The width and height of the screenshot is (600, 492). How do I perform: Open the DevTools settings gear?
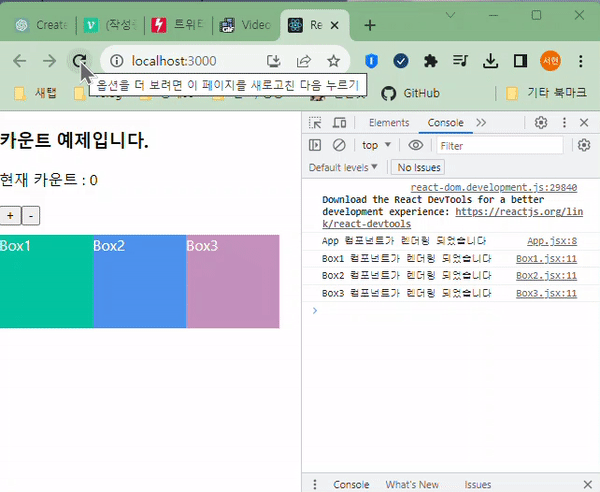(x=541, y=123)
